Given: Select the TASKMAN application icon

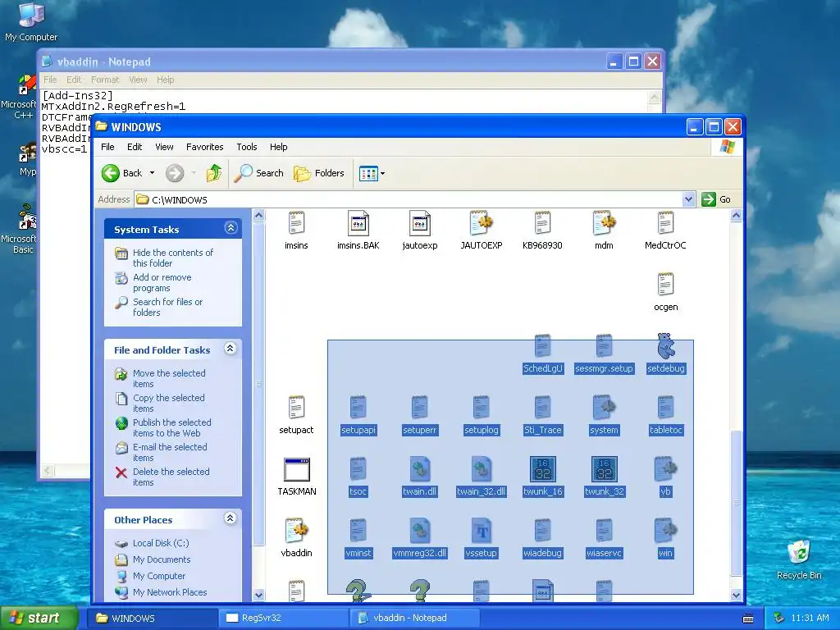Looking at the screenshot, I should coord(297,470).
